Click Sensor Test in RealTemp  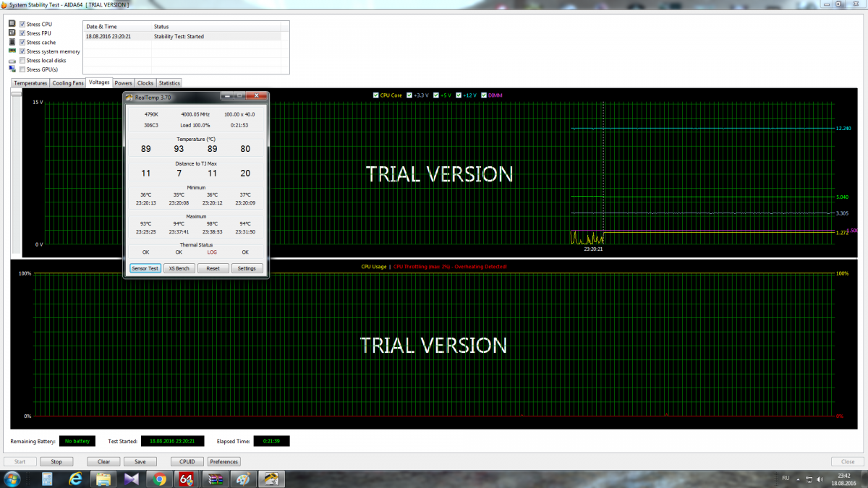[x=145, y=268]
